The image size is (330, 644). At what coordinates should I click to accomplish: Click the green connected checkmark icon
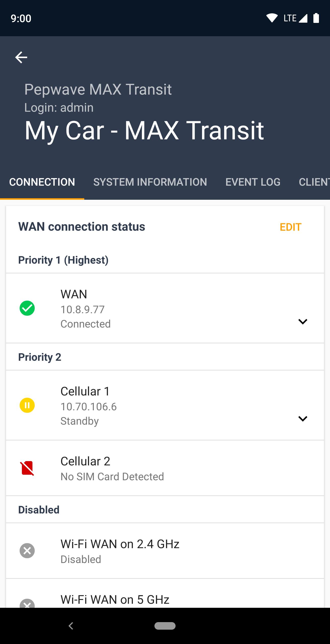(x=27, y=308)
